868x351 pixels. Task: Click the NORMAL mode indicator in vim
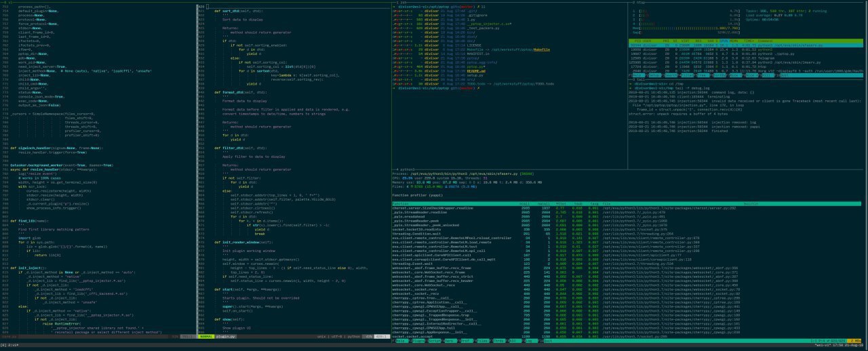click(x=207, y=336)
